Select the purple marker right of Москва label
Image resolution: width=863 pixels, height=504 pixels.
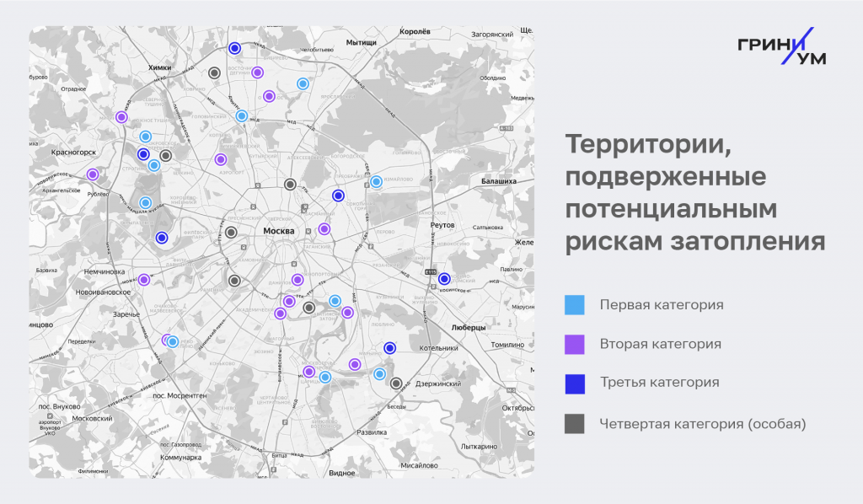pos(324,228)
